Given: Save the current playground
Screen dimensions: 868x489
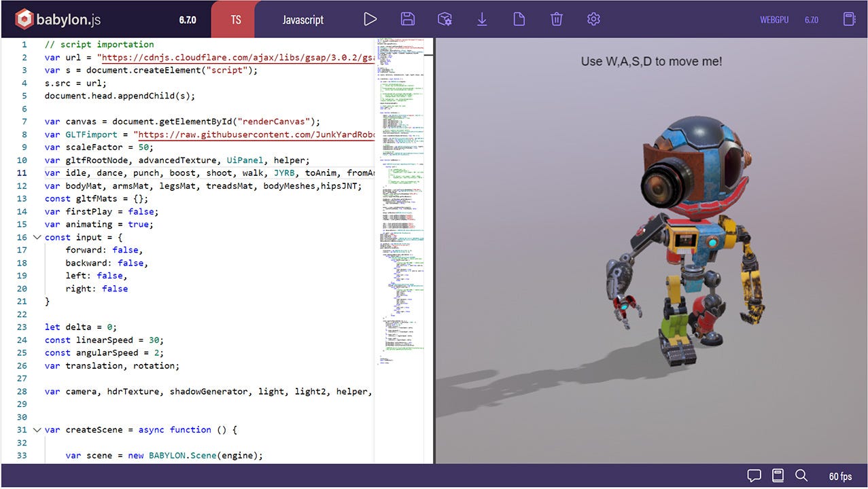Looking at the screenshot, I should click(x=407, y=19).
